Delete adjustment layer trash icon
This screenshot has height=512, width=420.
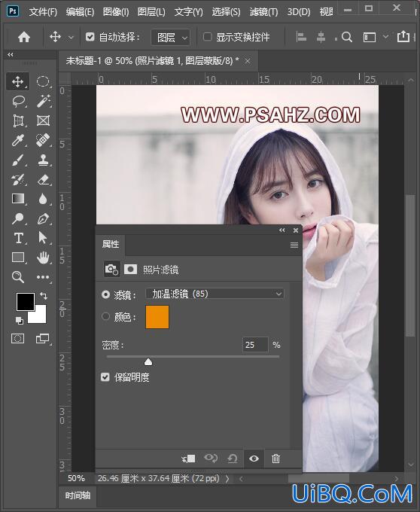point(275,459)
